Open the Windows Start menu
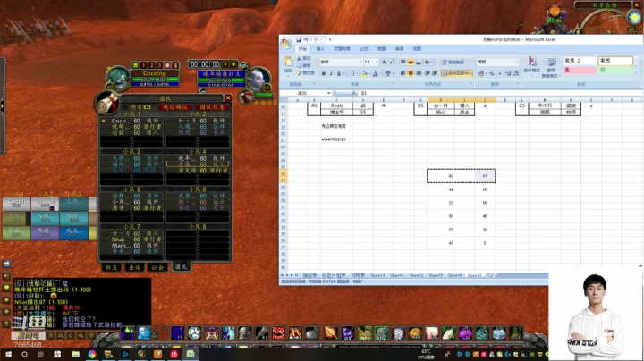The image size is (644, 361). click(7, 354)
